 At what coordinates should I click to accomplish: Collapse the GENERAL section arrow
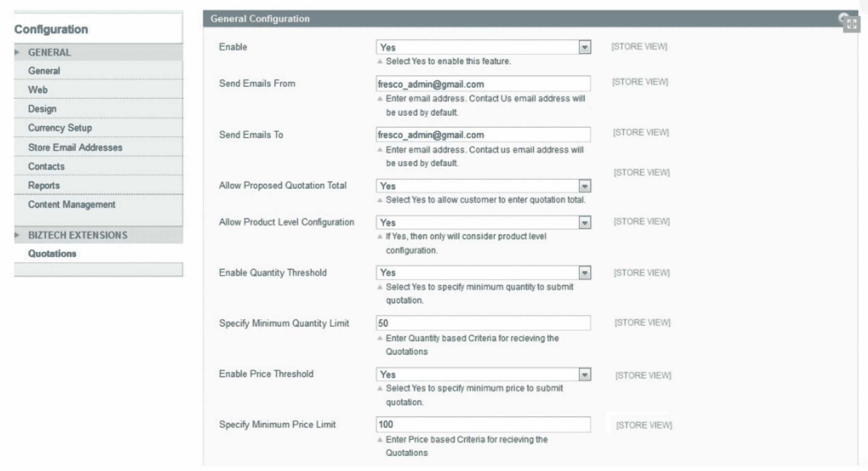click(x=17, y=52)
